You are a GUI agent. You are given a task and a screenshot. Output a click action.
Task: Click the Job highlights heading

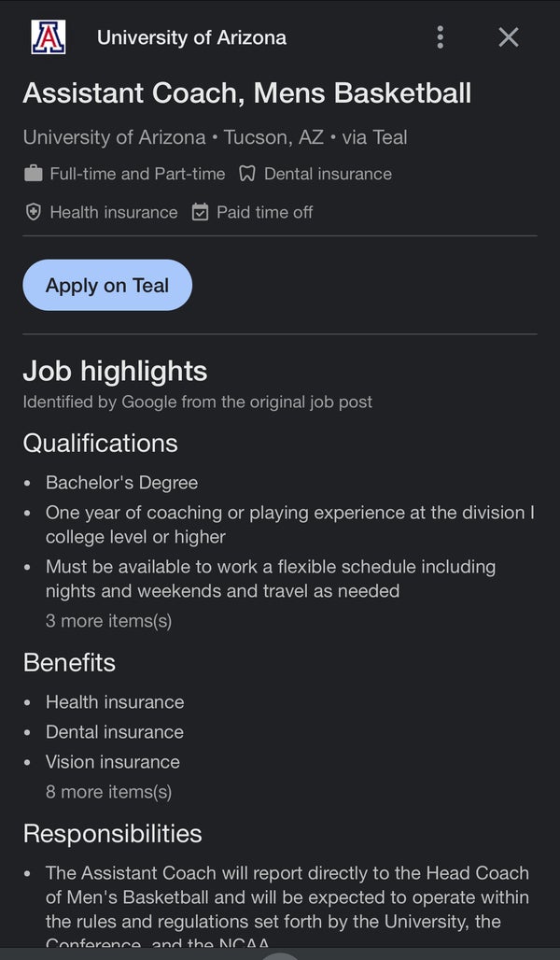[x=115, y=371]
